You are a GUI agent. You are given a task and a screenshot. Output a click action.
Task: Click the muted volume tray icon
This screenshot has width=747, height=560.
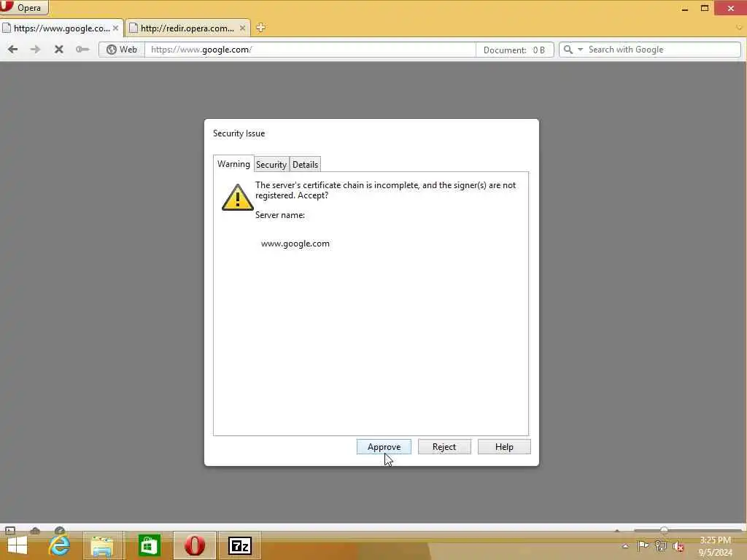click(678, 546)
